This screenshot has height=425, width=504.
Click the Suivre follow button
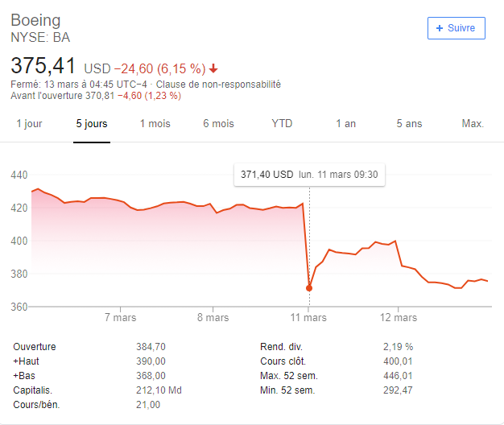click(x=456, y=28)
